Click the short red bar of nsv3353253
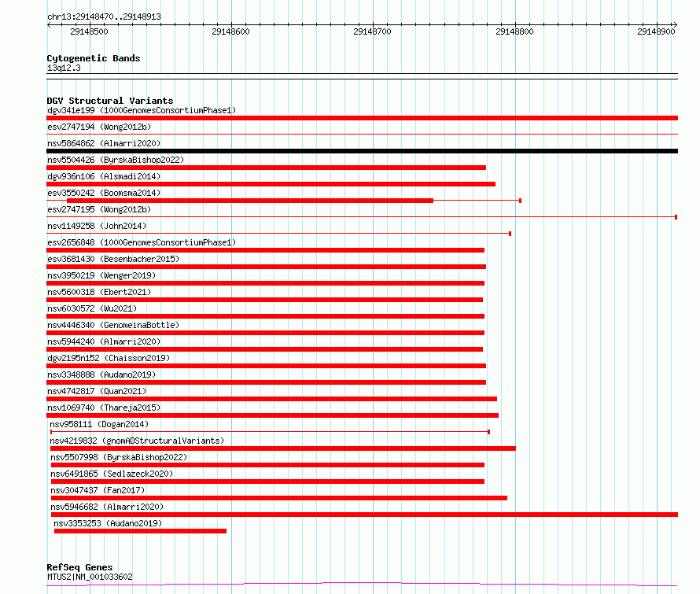700x594 pixels. click(140, 531)
